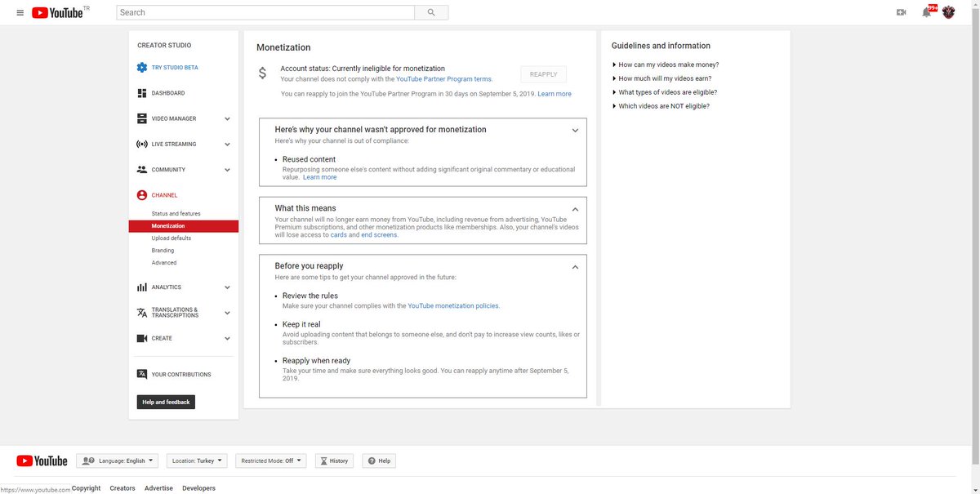The height and width of the screenshot is (494, 980).
Task: Open the account avatar menu
Action: (949, 12)
